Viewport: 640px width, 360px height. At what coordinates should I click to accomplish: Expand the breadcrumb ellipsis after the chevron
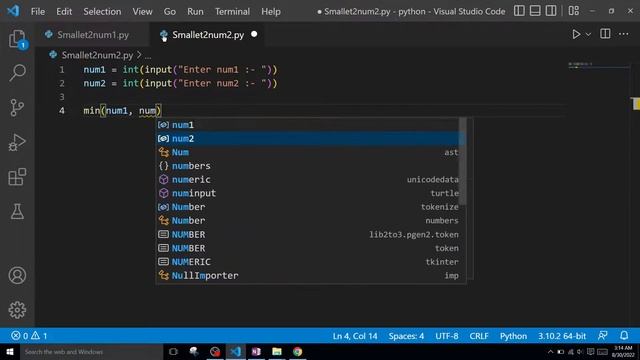(148, 56)
